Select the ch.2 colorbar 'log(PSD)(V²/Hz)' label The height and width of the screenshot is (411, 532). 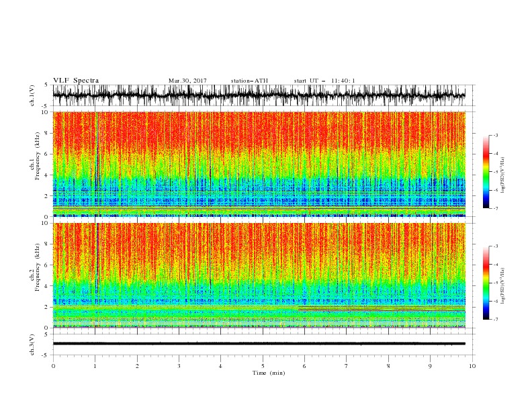click(502, 285)
